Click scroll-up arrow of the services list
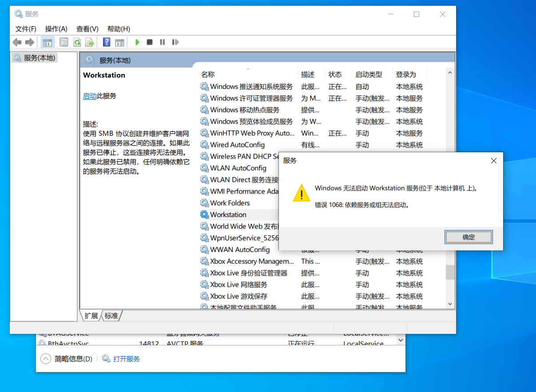Screen dimensions: 536x392 450,73
